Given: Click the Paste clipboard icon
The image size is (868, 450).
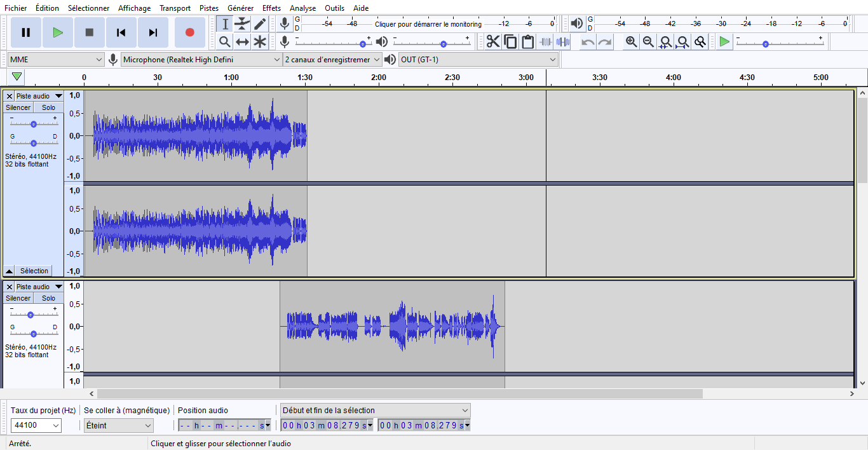Looking at the screenshot, I should (528, 42).
